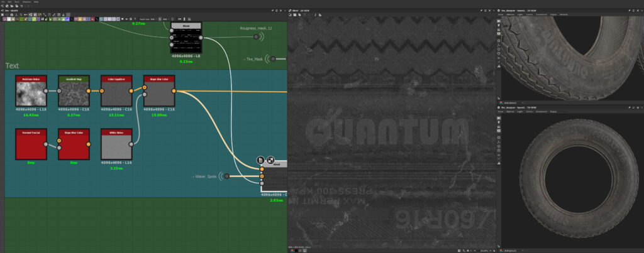
Task: Click the graph panel title tab
Action: (11, 11)
